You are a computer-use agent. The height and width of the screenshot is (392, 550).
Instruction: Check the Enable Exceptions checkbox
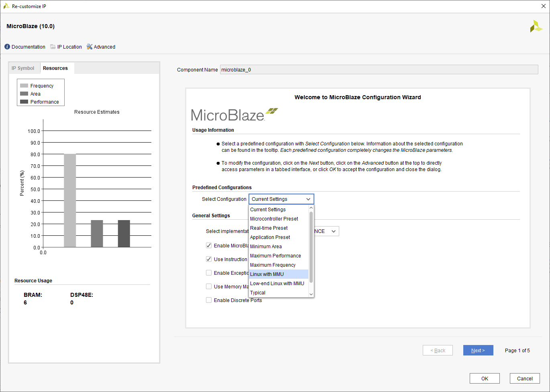tap(209, 273)
